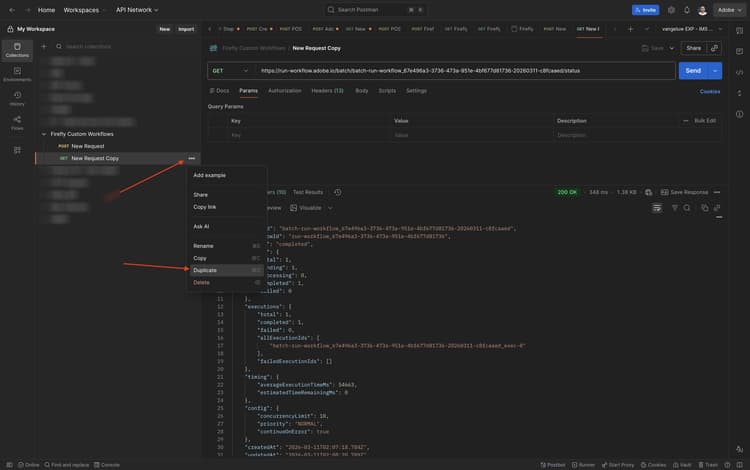
Task: Switch to the Headers (13) tab
Action: (x=327, y=91)
